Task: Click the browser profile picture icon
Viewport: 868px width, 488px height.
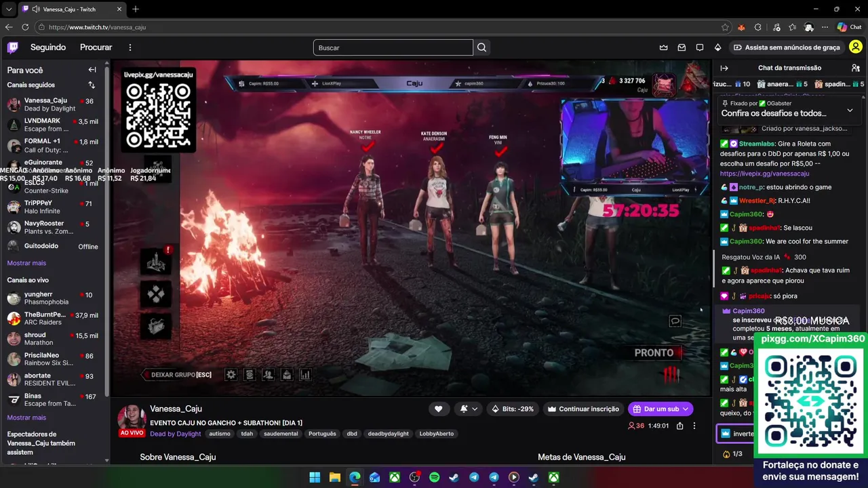Action: [x=809, y=27]
